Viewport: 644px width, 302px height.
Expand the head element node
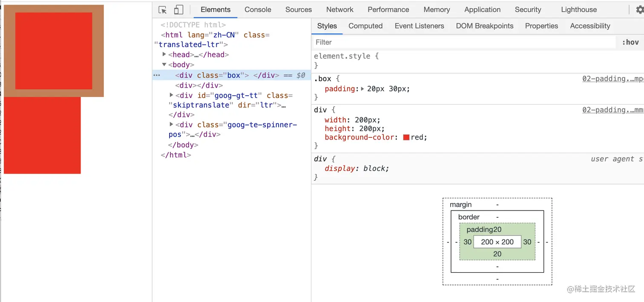coord(164,54)
